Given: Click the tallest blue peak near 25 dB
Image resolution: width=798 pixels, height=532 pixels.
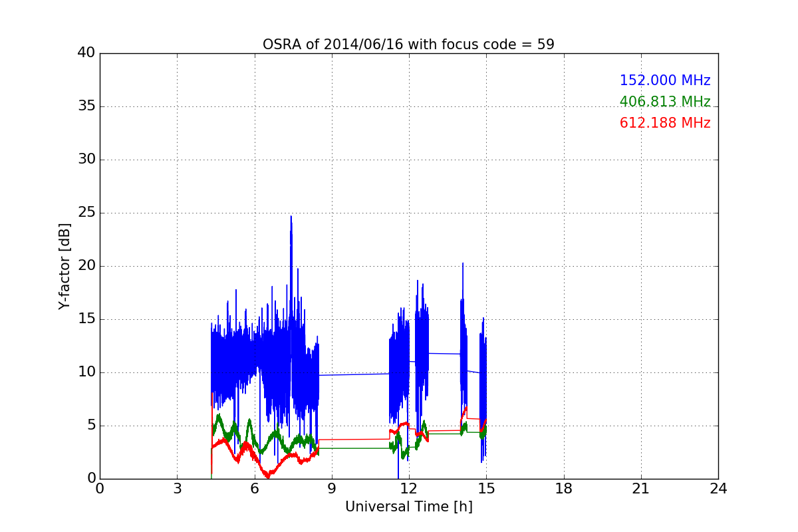Looking at the screenshot, I should tap(291, 217).
